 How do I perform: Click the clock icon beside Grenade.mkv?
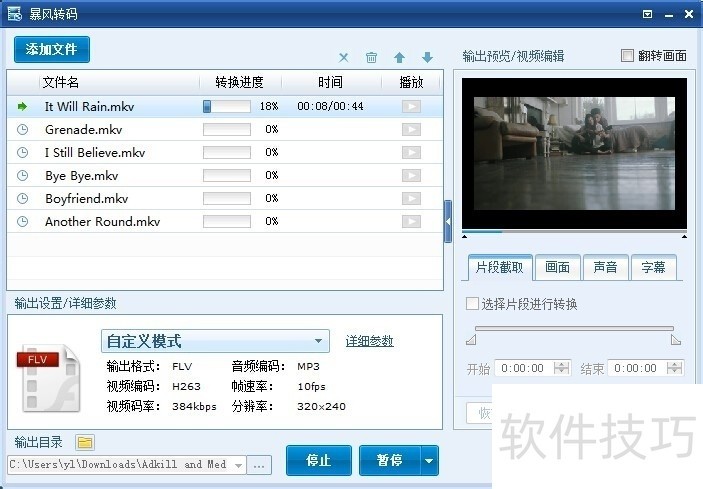click(x=22, y=130)
